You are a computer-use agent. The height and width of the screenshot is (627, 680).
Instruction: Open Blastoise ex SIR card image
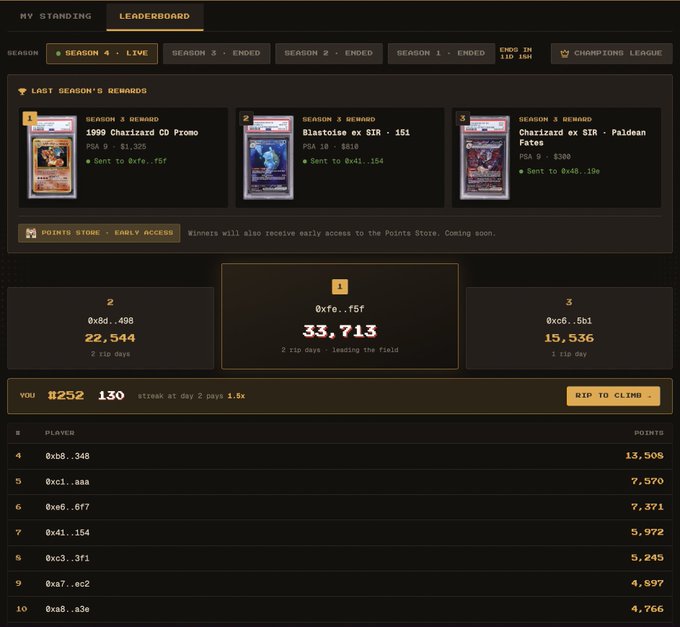click(x=268, y=157)
